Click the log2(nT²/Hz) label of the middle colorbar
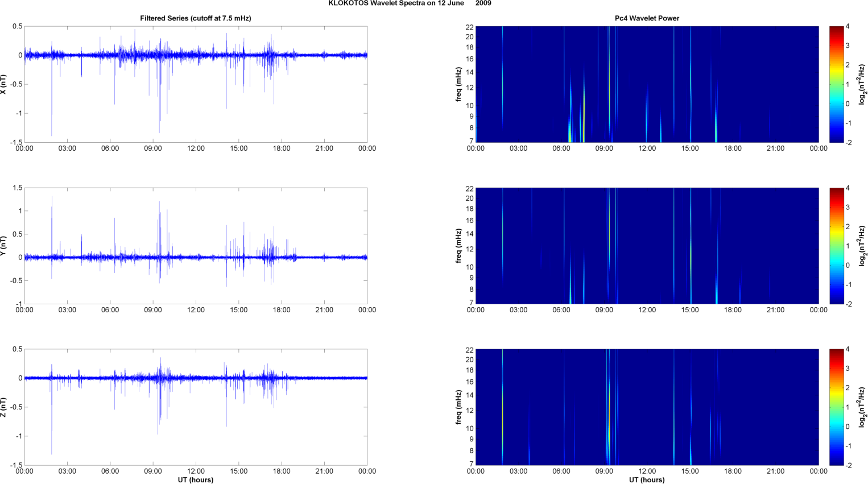The height and width of the screenshot is (484, 868). tap(862, 246)
